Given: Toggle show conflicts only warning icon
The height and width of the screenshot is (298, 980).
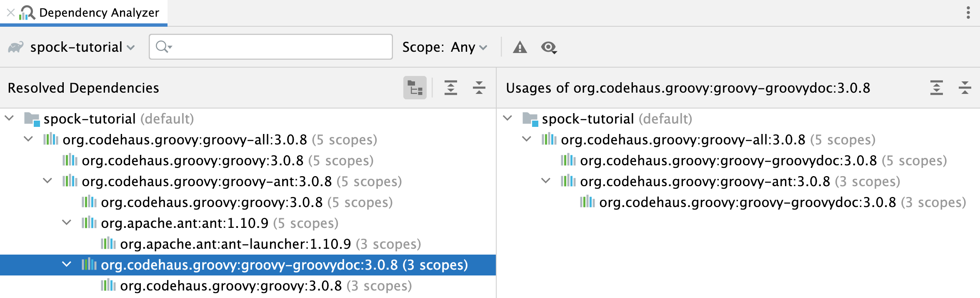Looking at the screenshot, I should [x=520, y=47].
